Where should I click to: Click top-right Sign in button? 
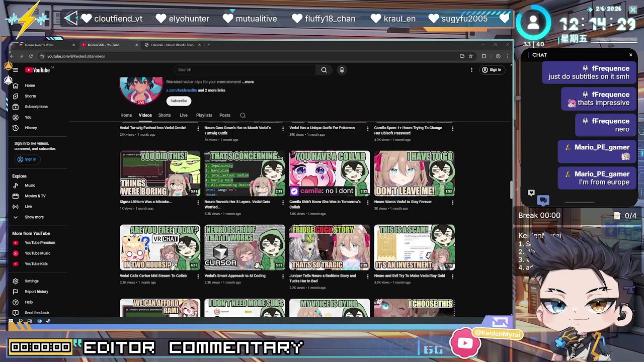click(x=492, y=70)
